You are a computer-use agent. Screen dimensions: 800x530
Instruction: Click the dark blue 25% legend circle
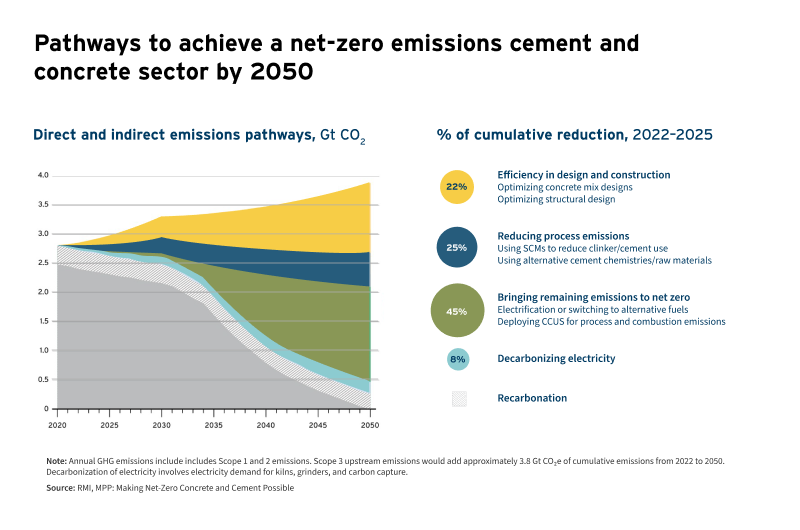point(456,247)
